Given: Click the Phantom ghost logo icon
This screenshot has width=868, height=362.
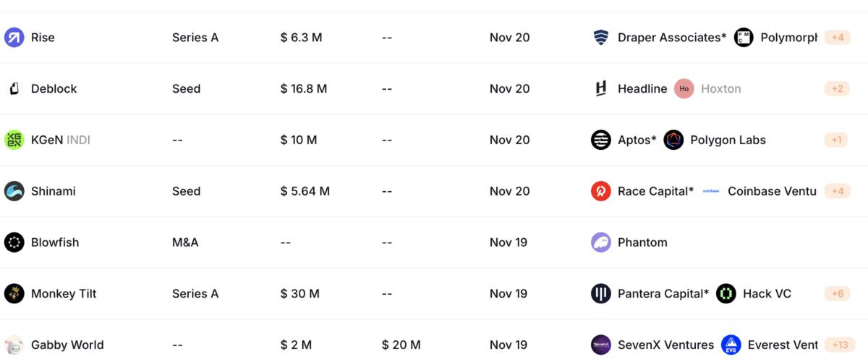Looking at the screenshot, I should click(601, 243).
